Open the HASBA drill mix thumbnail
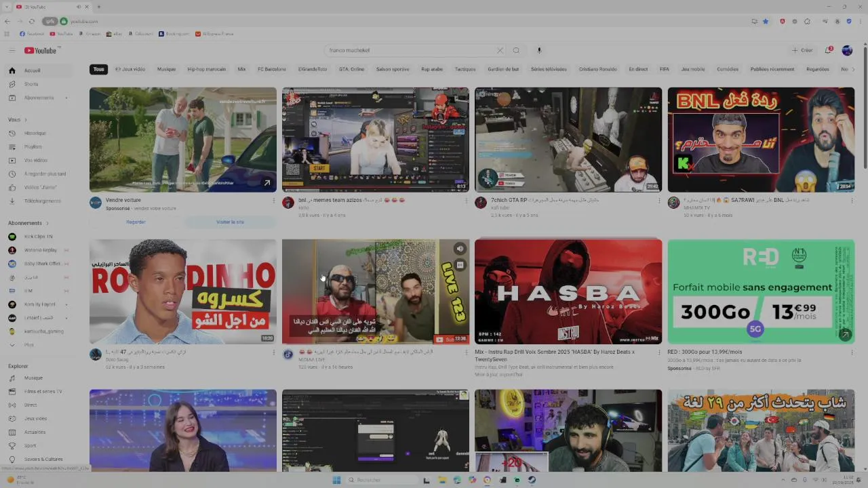868x488 pixels. point(568,291)
